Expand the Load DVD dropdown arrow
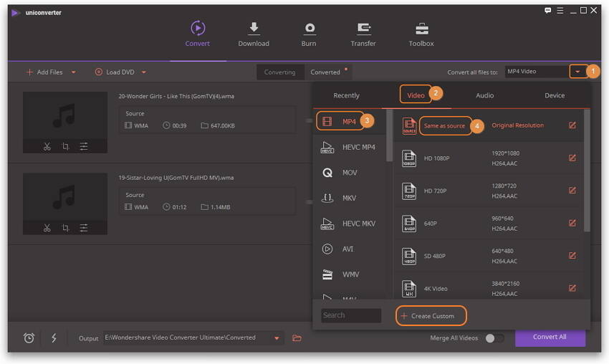The image size is (609, 364). click(x=144, y=72)
